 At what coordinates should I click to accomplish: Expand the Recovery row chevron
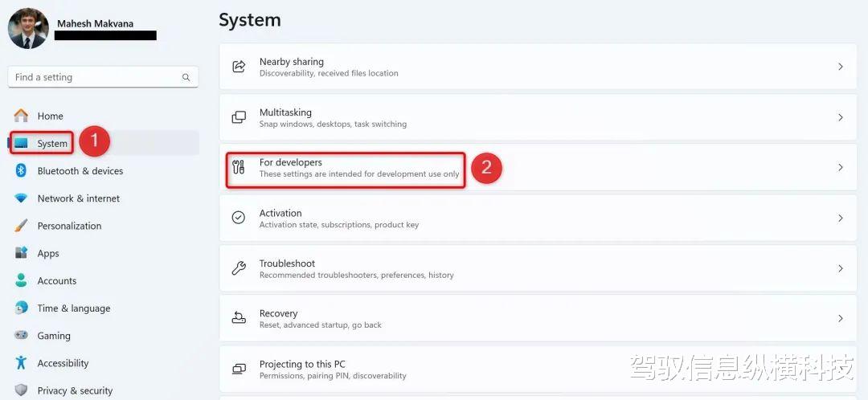(x=841, y=319)
